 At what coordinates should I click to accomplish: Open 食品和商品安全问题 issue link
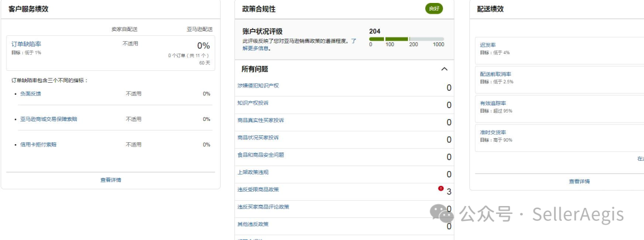(261, 155)
